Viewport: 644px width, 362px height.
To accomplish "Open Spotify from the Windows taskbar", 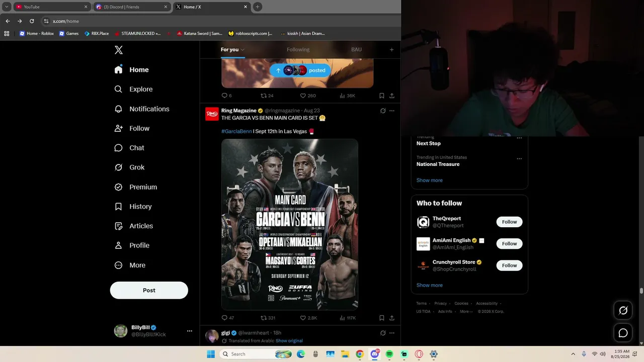I will point(389,354).
